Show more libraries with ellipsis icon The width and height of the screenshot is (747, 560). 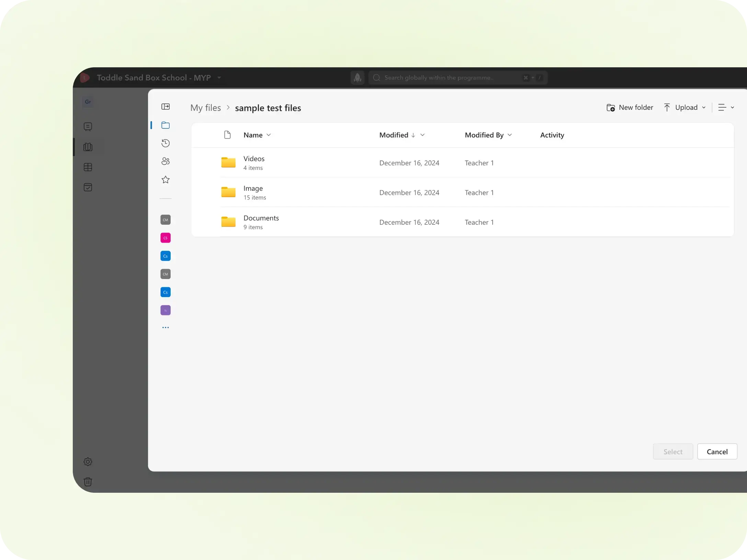(x=165, y=328)
